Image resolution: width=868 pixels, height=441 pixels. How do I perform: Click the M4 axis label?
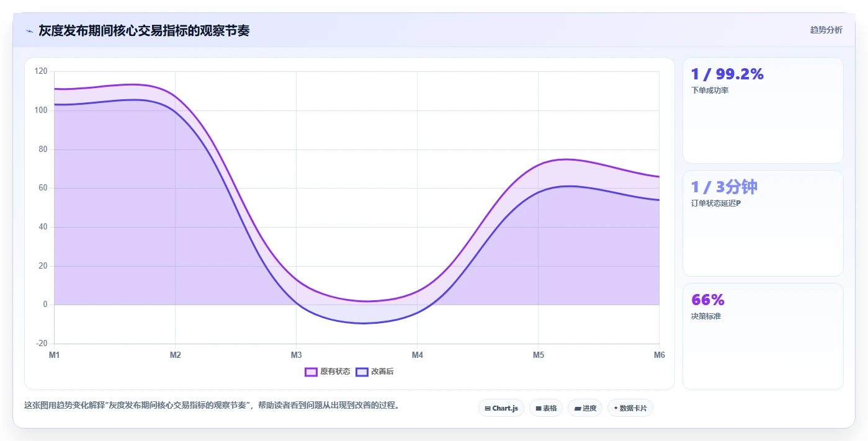[x=418, y=355]
